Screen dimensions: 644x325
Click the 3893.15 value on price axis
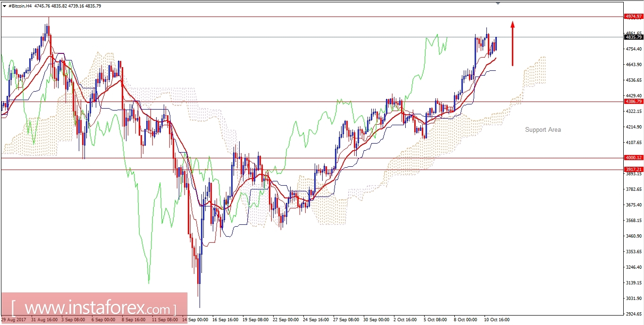click(633, 174)
